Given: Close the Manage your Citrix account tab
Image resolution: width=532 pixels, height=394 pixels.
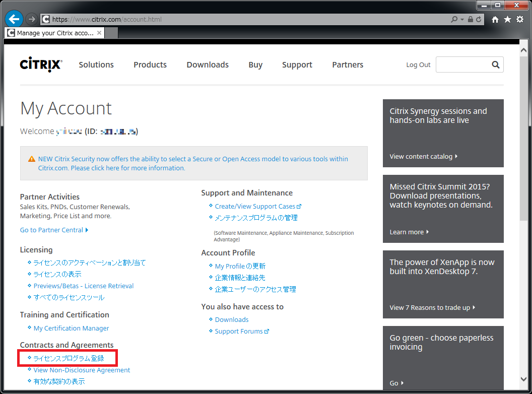Looking at the screenshot, I should tap(99, 33).
